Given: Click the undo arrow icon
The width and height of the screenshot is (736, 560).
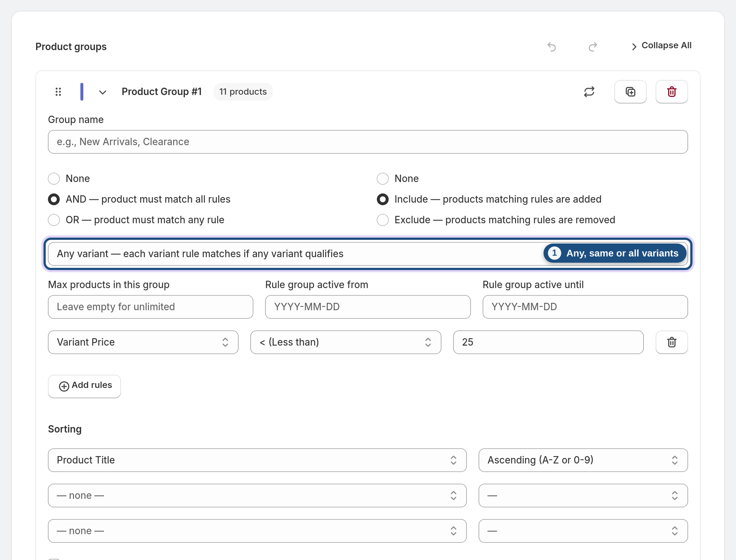Looking at the screenshot, I should (x=552, y=47).
